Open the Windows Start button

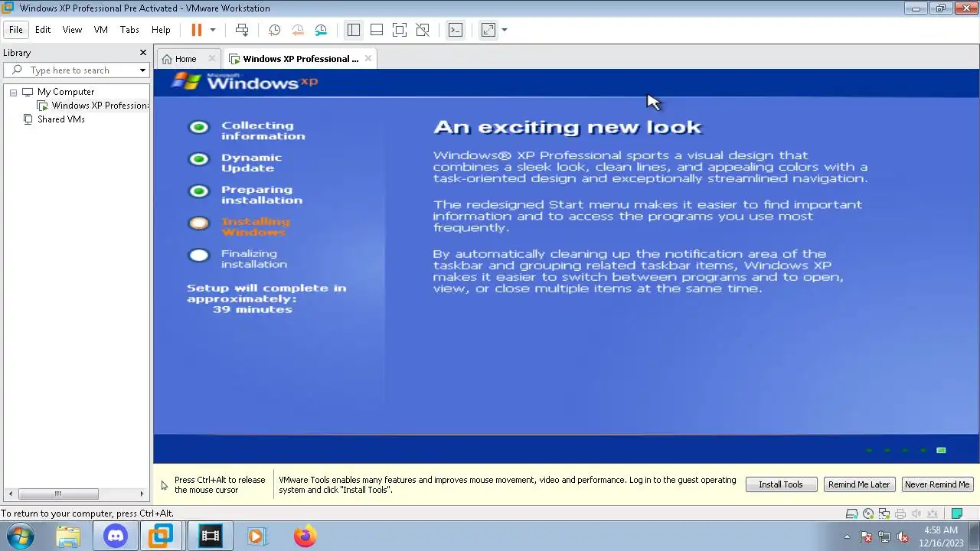click(21, 536)
